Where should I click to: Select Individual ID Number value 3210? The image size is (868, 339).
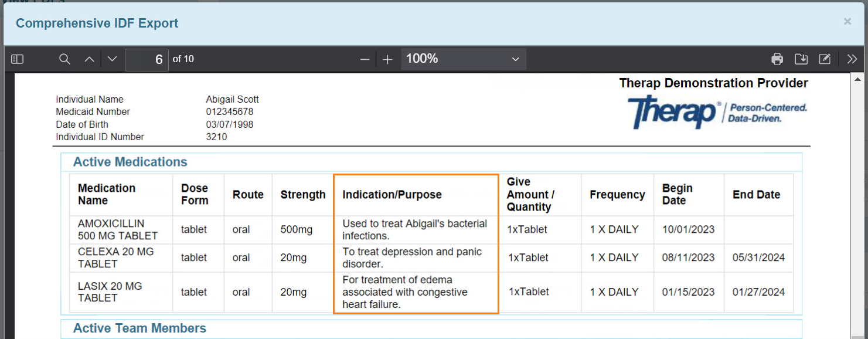(216, 137)
